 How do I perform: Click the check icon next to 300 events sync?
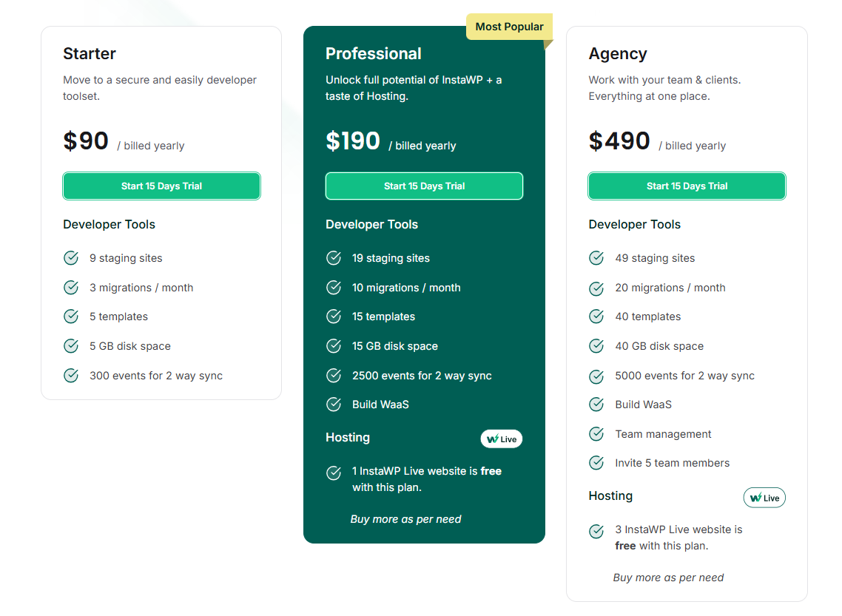(71, 375)
